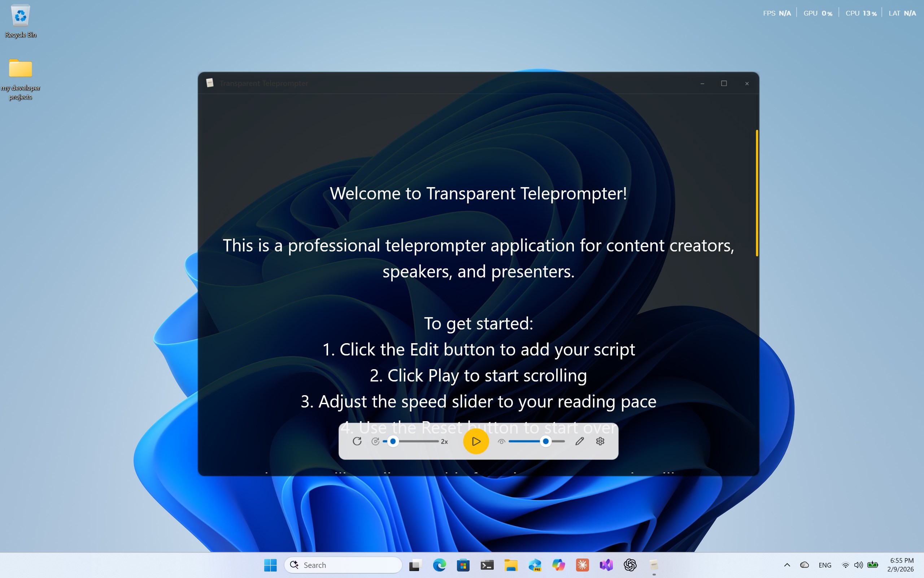This screenshot has height=578, width=924.
Task: Click the taskbar Search box
Action: pyautogui.click(x=343, y=565)
